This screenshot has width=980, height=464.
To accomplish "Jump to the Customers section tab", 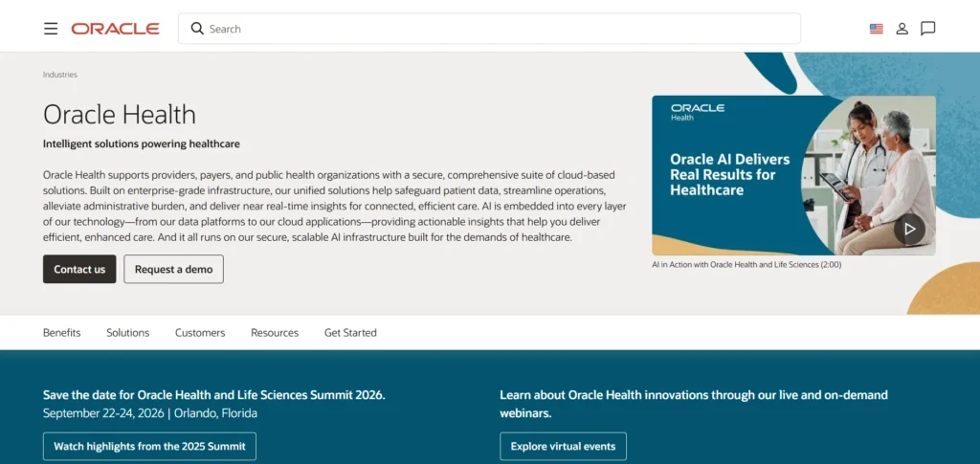I will 200,333.
